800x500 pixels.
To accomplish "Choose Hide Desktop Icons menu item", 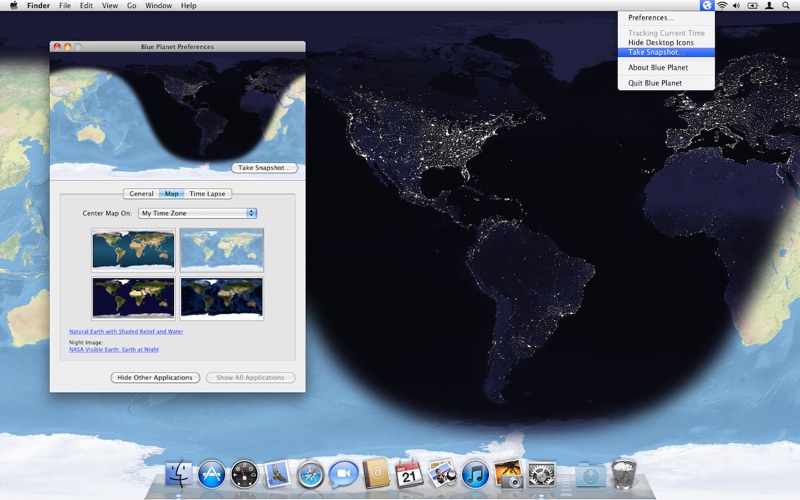I will (x=661, y=43).
